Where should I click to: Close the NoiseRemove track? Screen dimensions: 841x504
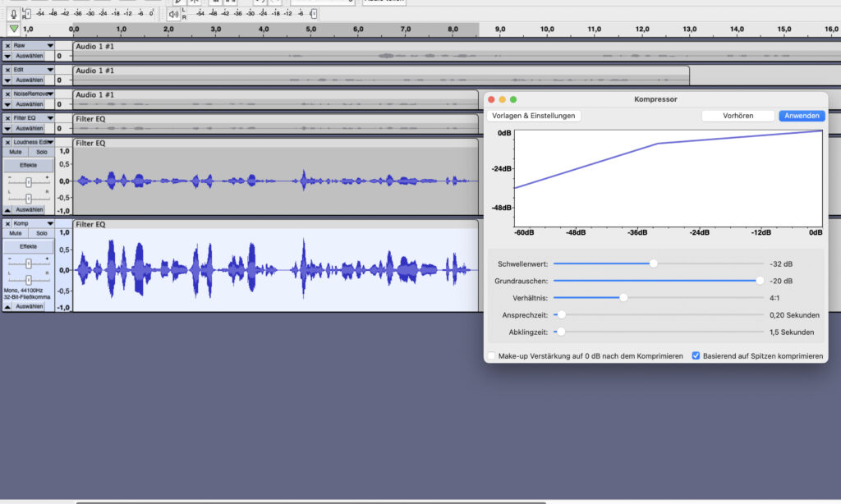click(x=7, y=94)
